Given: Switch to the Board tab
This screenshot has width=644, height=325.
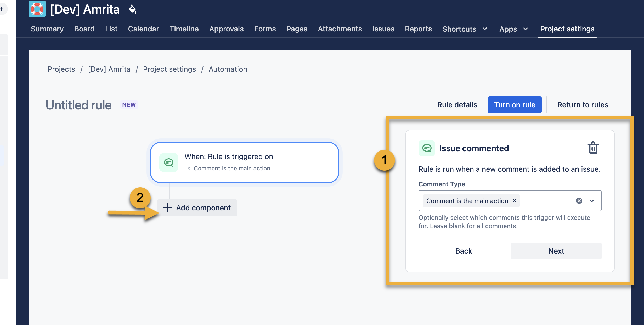Looking at the screenshot, I should pyautogui.click(x=84, y=29).
